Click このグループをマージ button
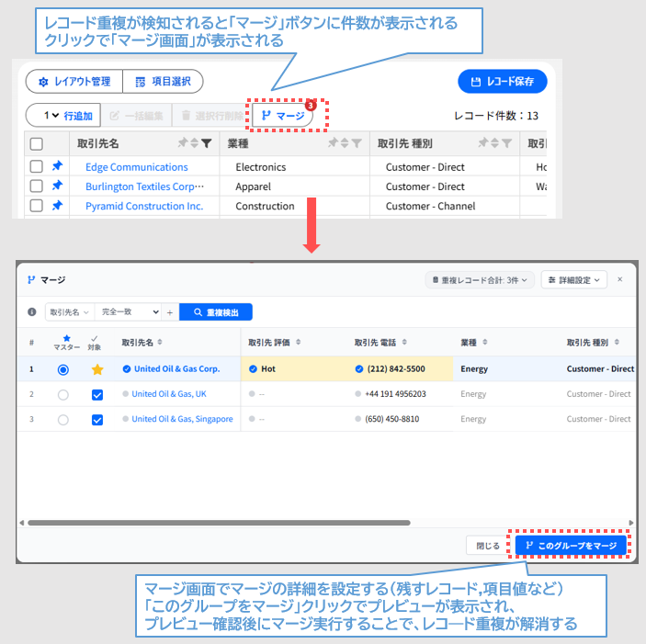Viewport: 646px width, 644px height. [x=571, y=546]
